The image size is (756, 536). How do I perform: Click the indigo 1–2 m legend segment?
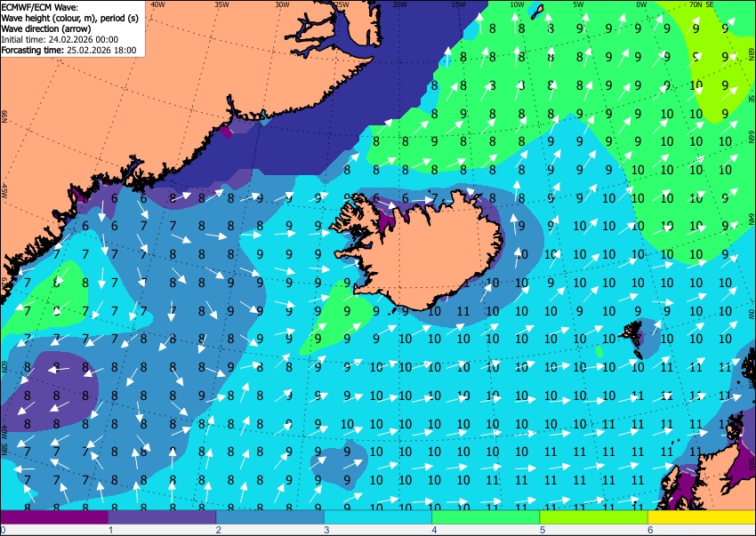coord(162,517)
